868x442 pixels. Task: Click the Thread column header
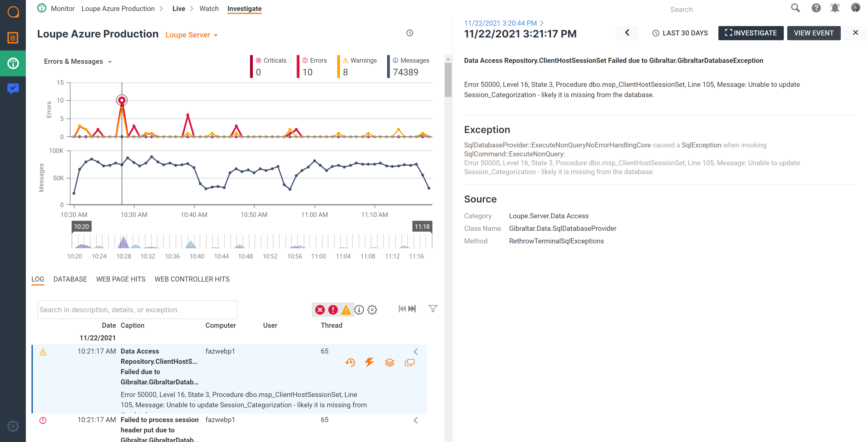[x=331, y=325]
